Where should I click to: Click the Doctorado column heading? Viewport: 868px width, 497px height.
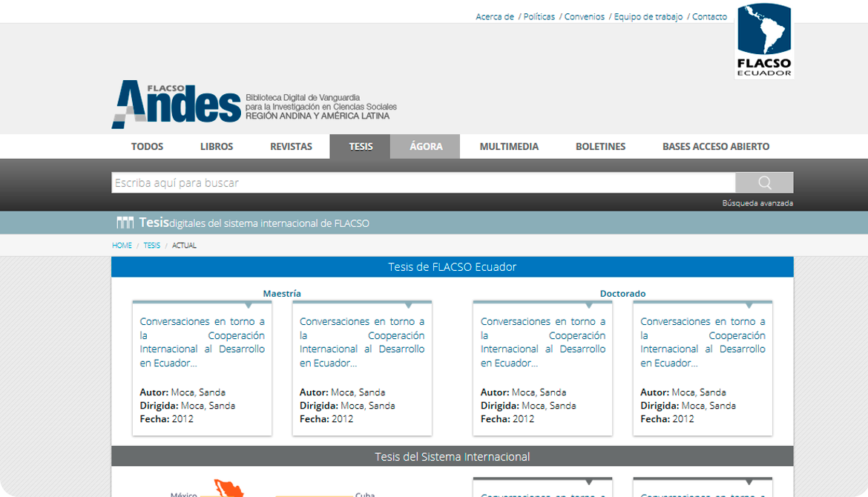pyautogui.click(x=622, y=293)
